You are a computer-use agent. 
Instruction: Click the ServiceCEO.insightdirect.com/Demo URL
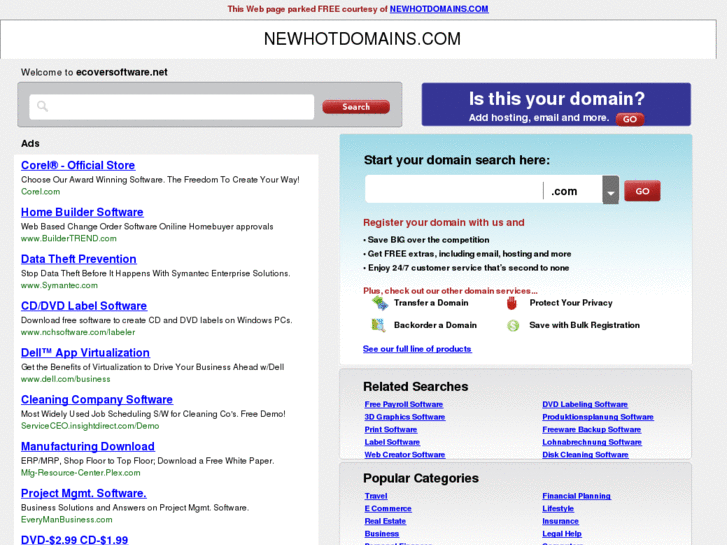90,426
